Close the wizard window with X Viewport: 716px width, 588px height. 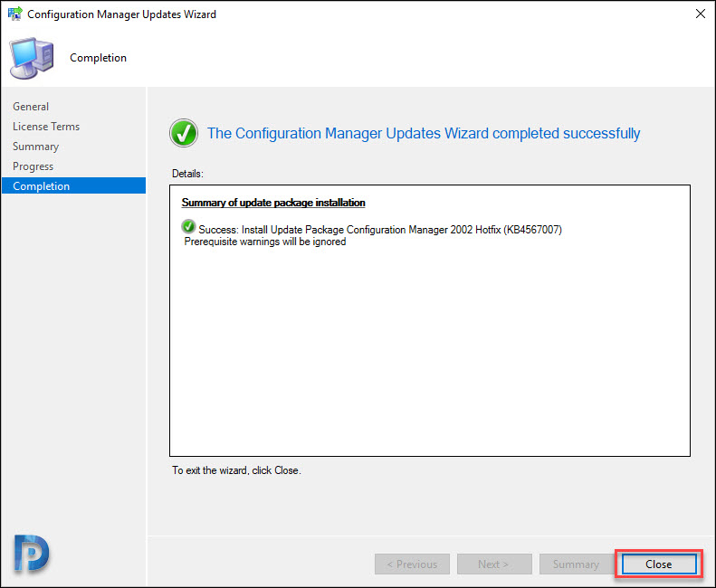coord(700,14)
